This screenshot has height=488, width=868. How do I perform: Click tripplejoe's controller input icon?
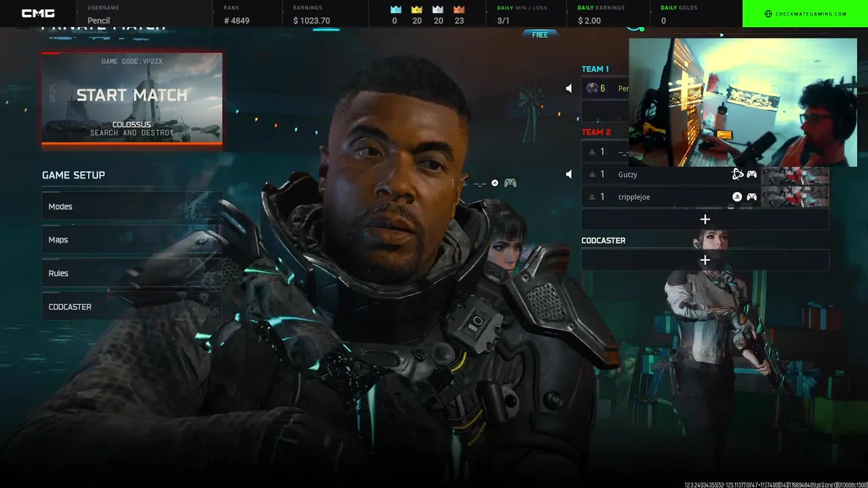click(x=751, y=197)
